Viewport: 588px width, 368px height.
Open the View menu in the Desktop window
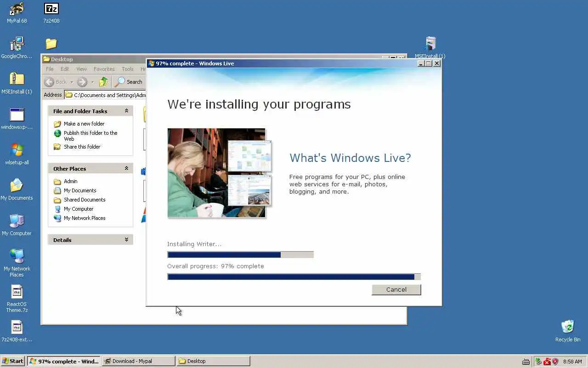click(81, 69)
